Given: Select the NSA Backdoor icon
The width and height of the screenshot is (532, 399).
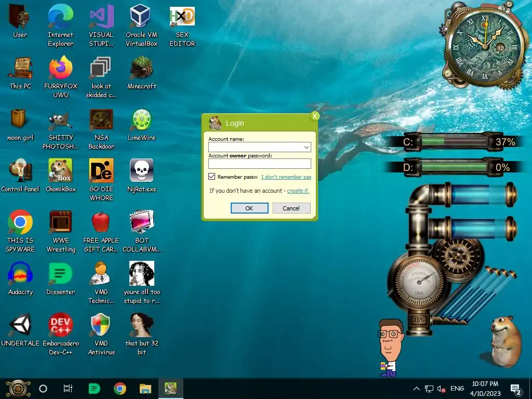Looking at the screenshot, I should coord(101,129).
